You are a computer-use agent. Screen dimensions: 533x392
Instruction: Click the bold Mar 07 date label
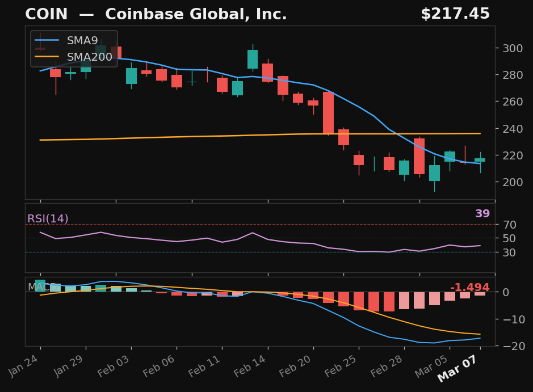point(458,368)
